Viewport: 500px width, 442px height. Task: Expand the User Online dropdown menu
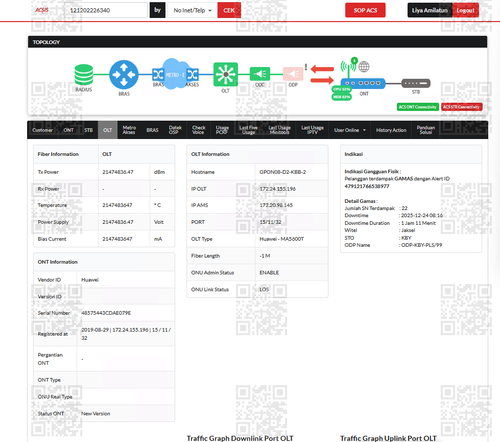click(x=350, y=130)
